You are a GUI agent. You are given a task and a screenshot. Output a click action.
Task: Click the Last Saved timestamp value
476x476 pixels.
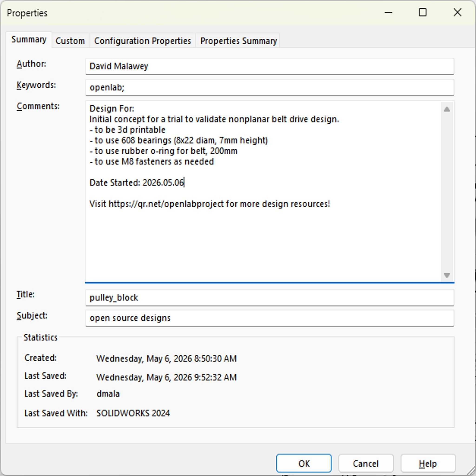(x=166, y=377)
